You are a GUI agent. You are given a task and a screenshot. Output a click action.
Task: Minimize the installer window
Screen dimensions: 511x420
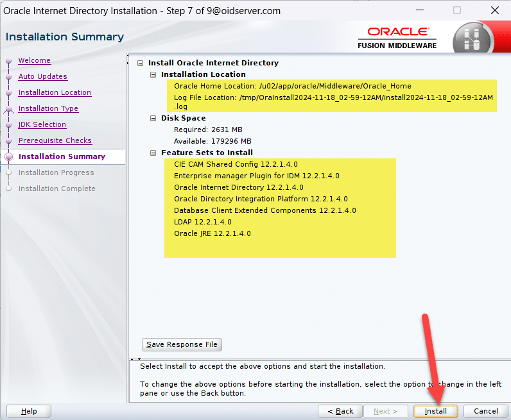tap(419, 11)
